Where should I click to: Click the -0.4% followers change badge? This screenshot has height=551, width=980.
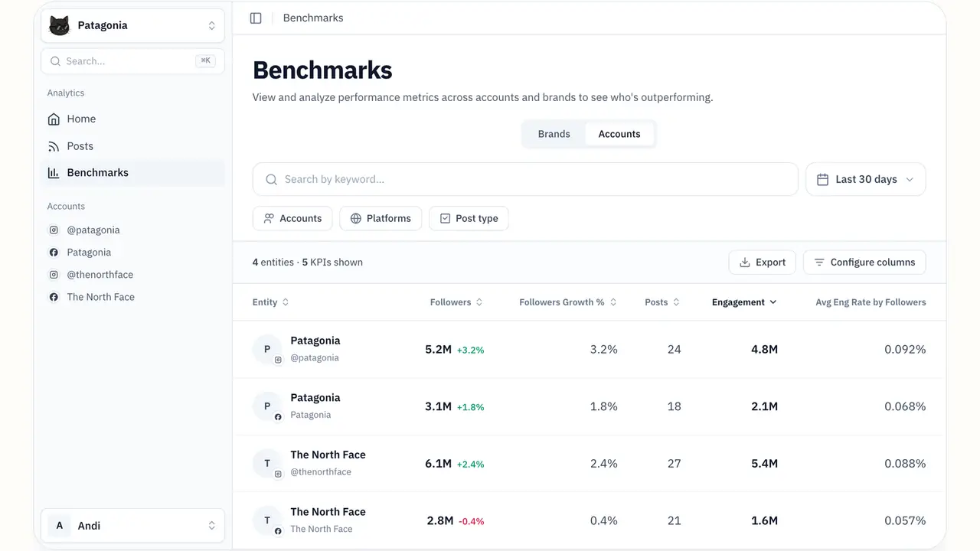(472, 521)
